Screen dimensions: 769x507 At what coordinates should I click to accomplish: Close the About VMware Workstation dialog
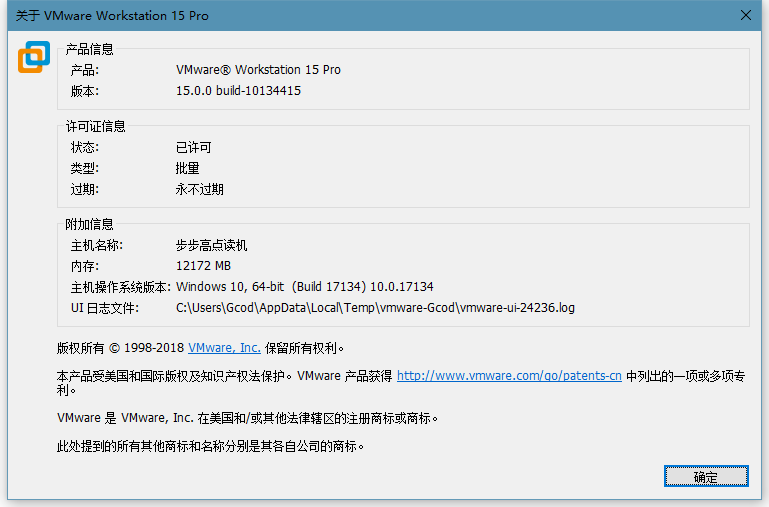click(745, 15)
